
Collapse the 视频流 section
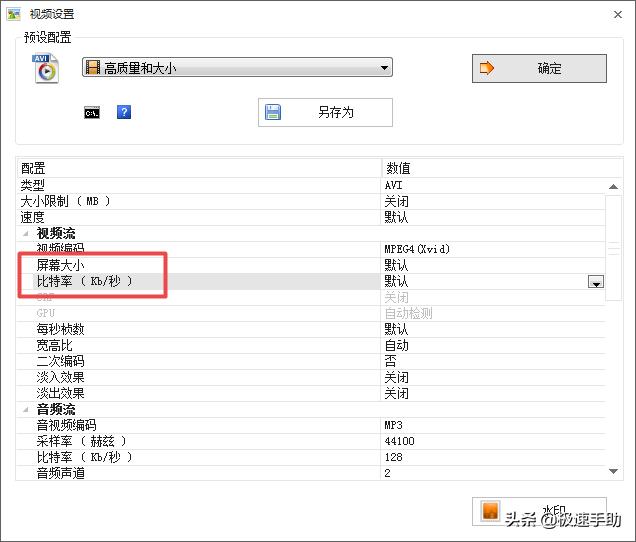click(26, 233)
